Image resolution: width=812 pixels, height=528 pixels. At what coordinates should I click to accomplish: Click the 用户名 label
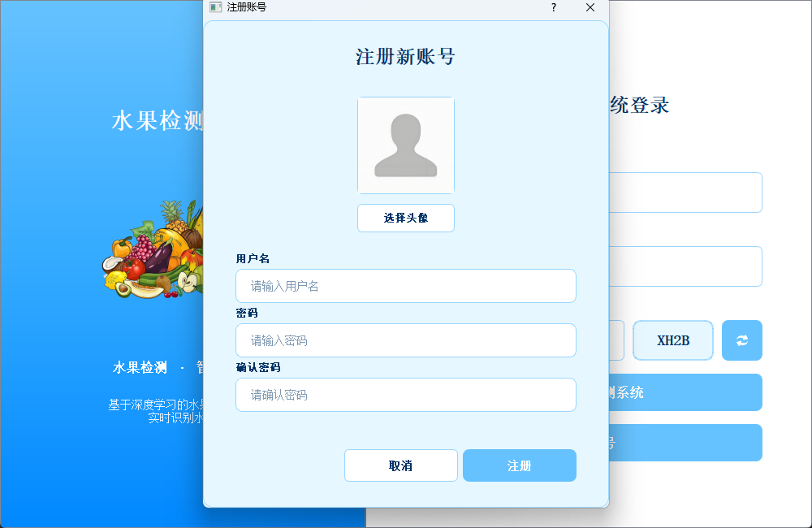tap(253, 258)
